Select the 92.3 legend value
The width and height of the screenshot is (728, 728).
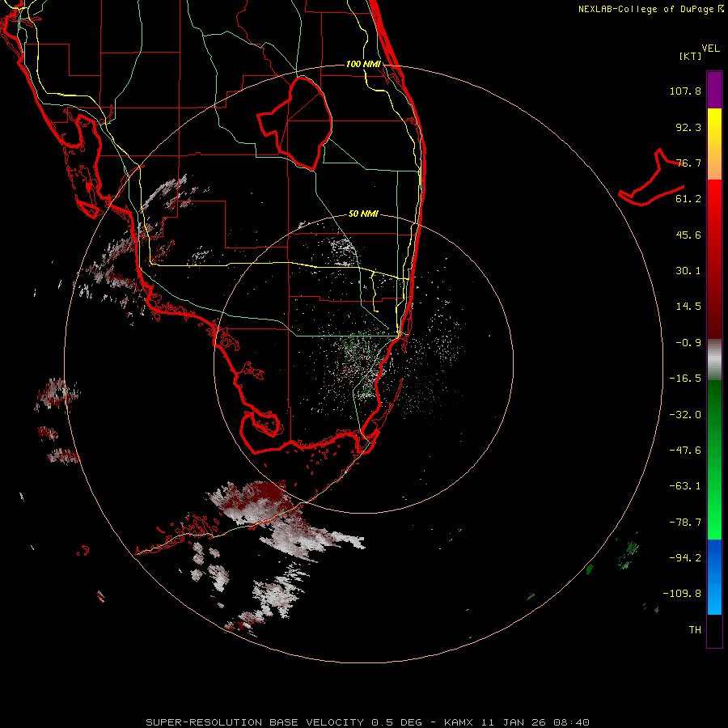tap(688, 127)
